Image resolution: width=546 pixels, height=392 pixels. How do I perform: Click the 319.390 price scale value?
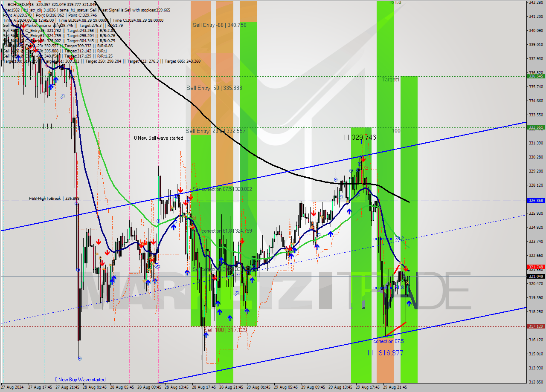(x=535, y=297)
